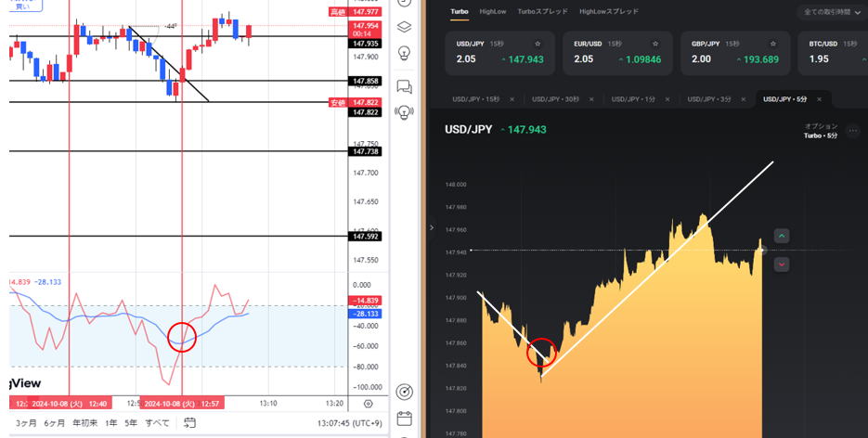The image size is (868, 438).
Task: Open the layers icon in TradingView sidebar
Action: pyautogui.click(x=404, y=27)
